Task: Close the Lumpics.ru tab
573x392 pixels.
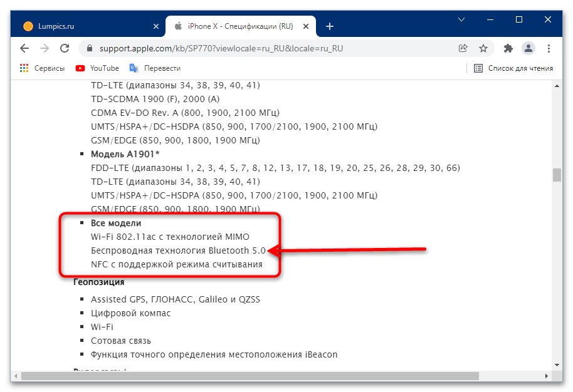Action: tap(156, 26)
